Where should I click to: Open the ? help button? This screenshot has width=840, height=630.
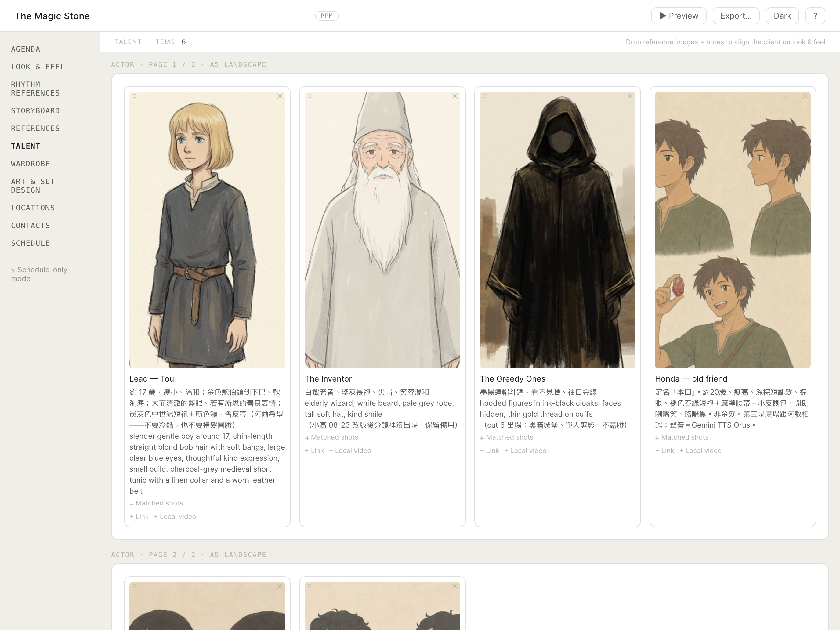(x=815, y=16)
